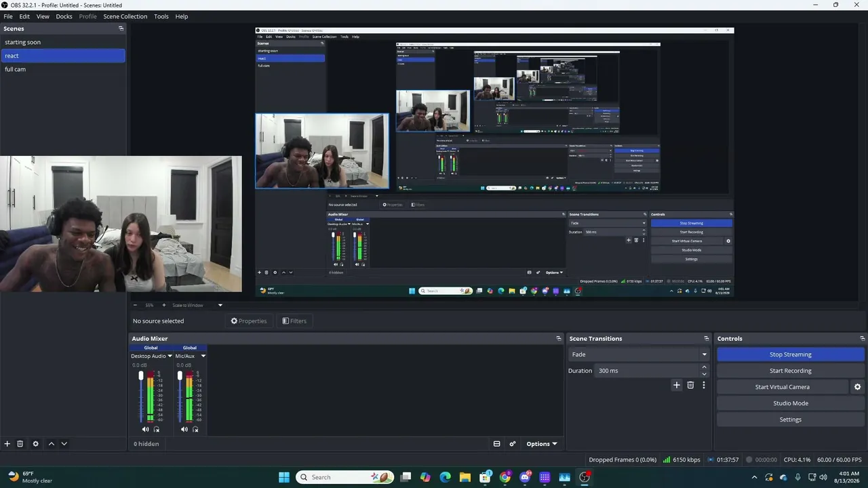Move scene up with arrow icon

[51, 444]
